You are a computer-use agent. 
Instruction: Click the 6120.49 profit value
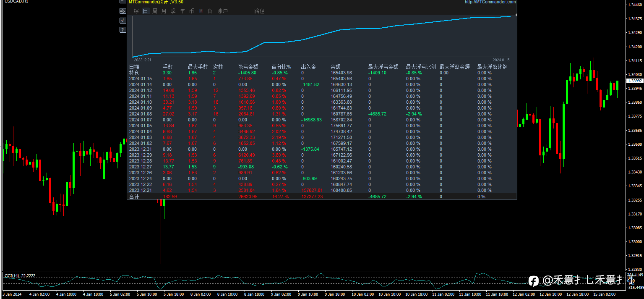pos(246,155)
